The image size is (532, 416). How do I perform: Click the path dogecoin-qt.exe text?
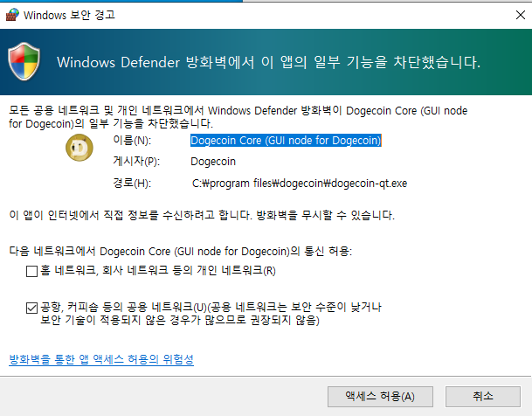click(x=300, y=184)
